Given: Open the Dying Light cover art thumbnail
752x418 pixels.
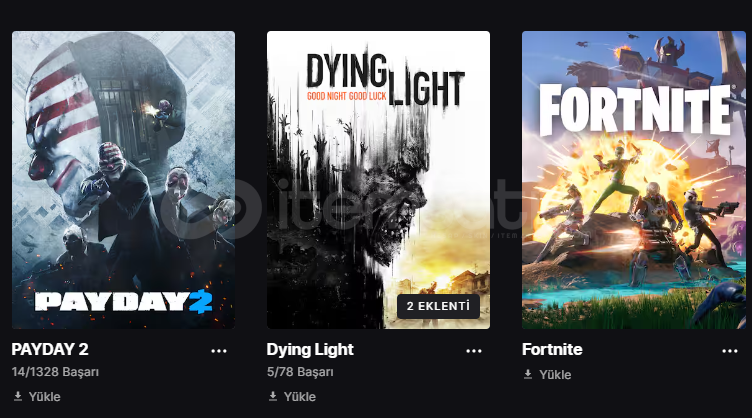Looking at the screenshot, I should click(x=378, y=180).
